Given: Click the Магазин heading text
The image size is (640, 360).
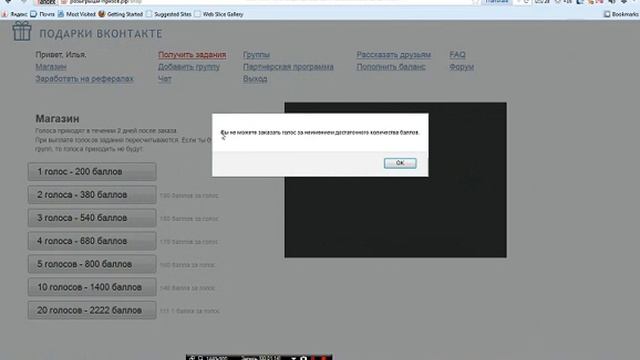Looking at the screenshot, I should [x=57, y=119].
